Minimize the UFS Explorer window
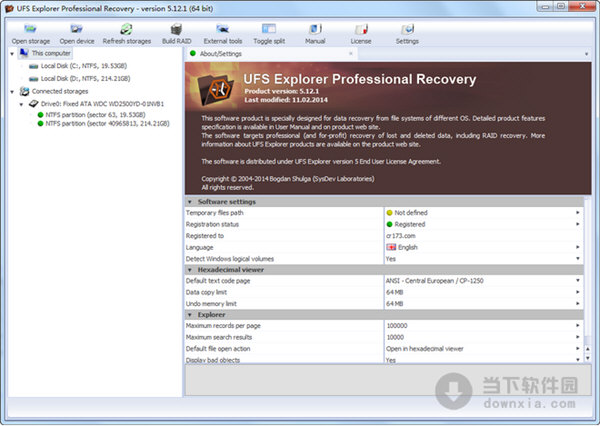600x426 pixels. pos(546,7)
